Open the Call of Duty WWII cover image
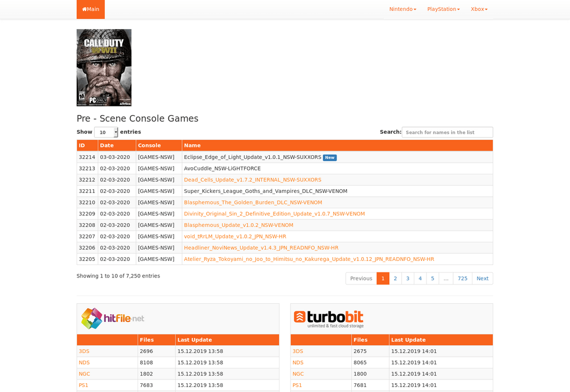The image size is (570, 392). pyautogui.click(x=104, y=67)
